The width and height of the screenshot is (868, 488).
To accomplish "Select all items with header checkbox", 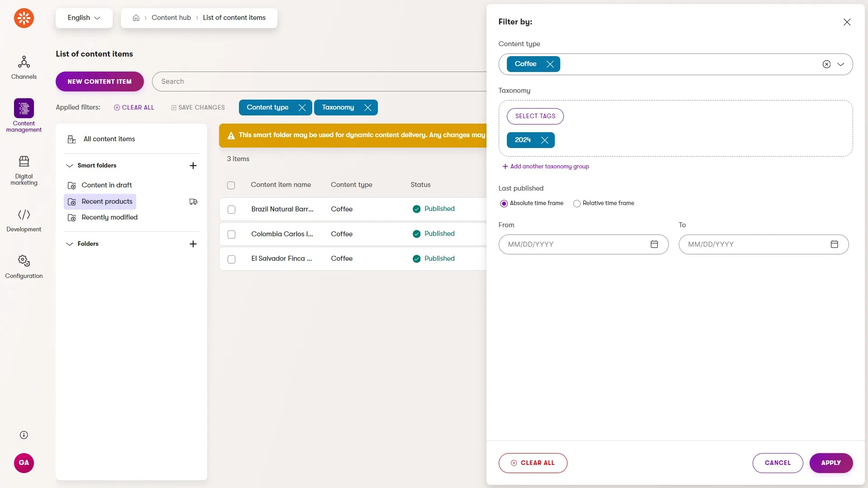I will click(x=231, y=185).
